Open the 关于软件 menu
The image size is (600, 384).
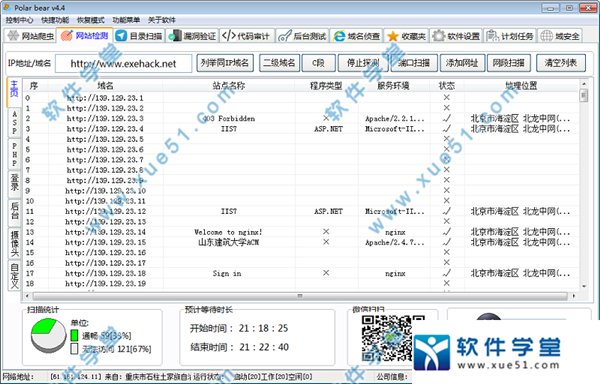coord(161,20)
